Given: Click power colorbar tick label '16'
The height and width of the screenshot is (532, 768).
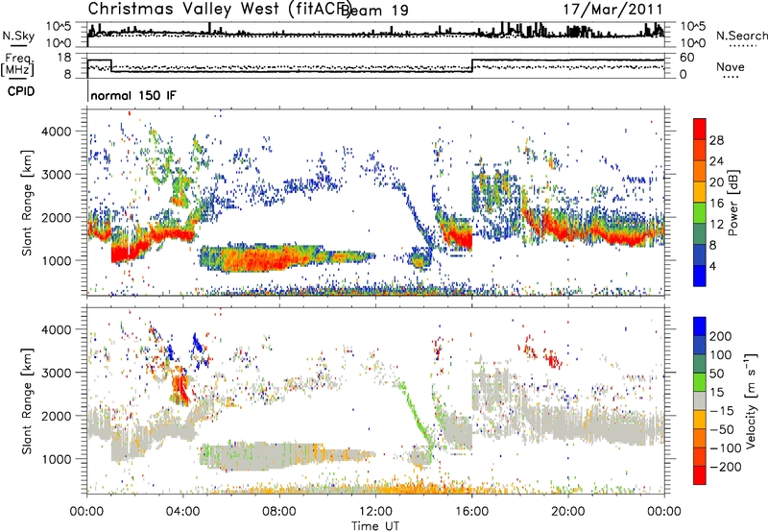Looking at the screenshot, I should [x=716, y=204].
